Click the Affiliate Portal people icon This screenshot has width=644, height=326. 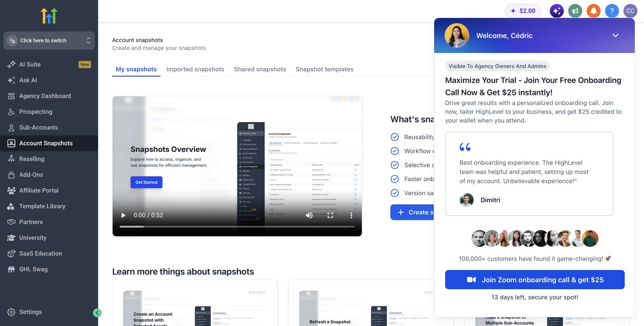click(11, 190)
